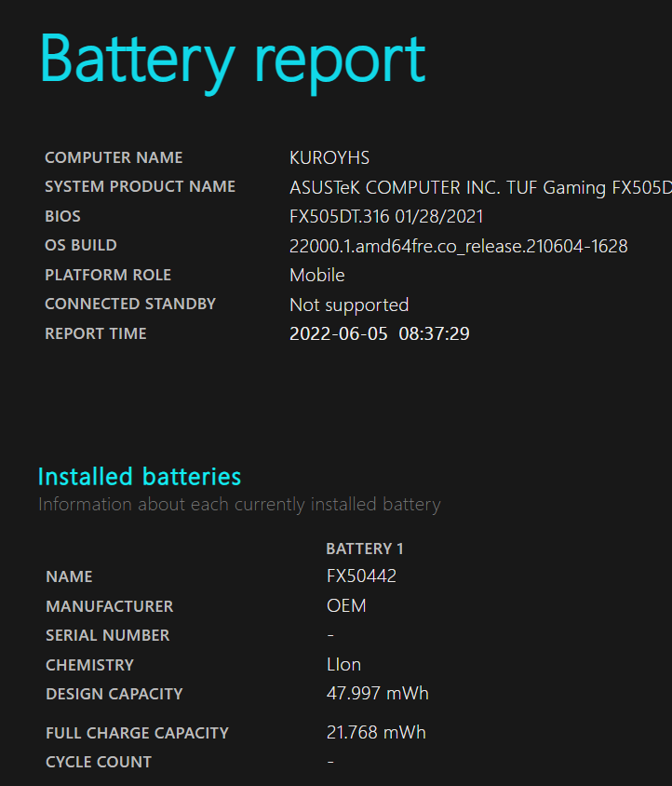Click the CONNECTED STANDBY label
This screenshot has height=786, width=672.
130,305
